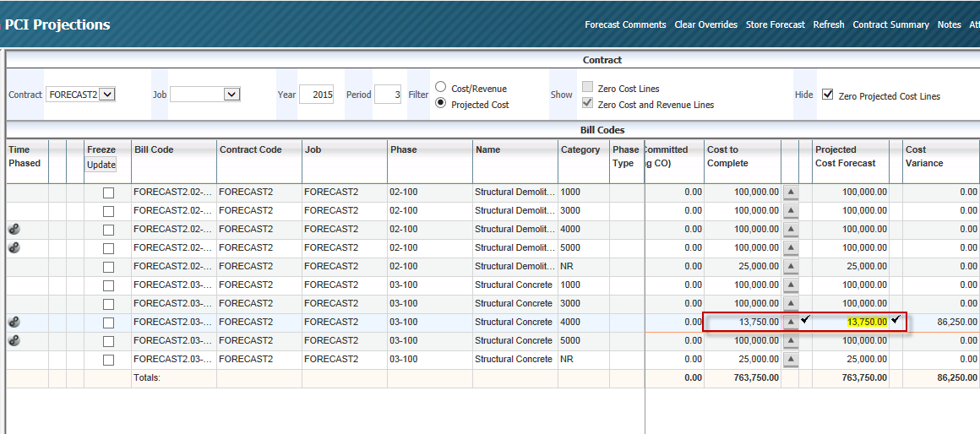Click the Category column header
The image size is (980, 434).
pyautogui.click(x=584, y=161)
